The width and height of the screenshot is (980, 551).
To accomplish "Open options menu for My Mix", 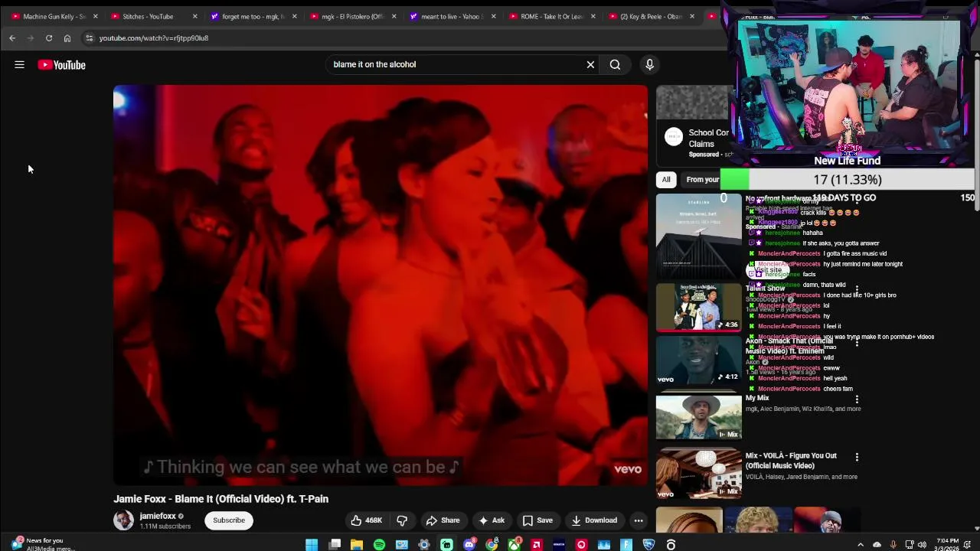I will pos(857,399).
